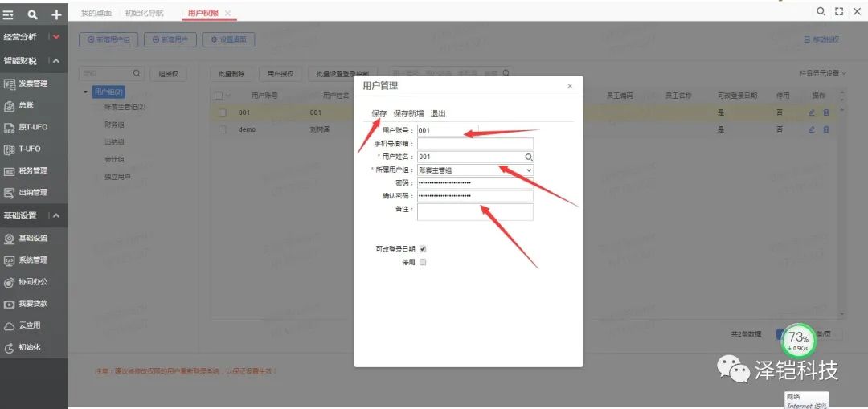Open 出纳管理 in sidebar
The image size is (868, 409).
33,193
